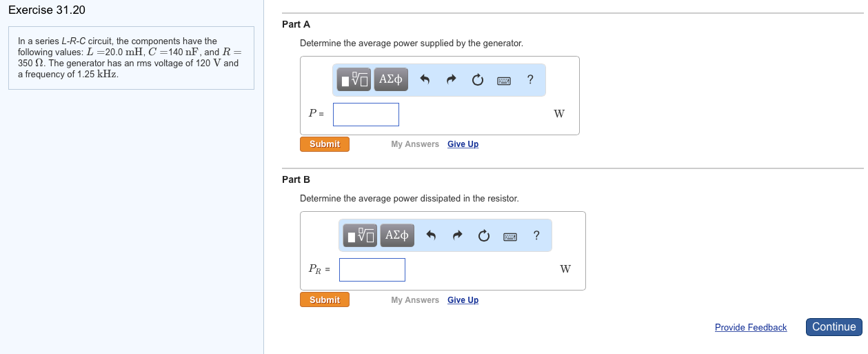This screenshot has width=868, height=354.
Task: Redo edit in Part B toolbar
Action: [458, 236]
